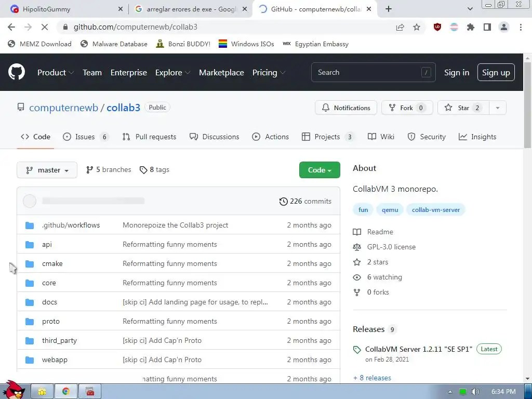The image size is (532, 399).
Task: Expand the Explore menu
Action: [172, 73]
